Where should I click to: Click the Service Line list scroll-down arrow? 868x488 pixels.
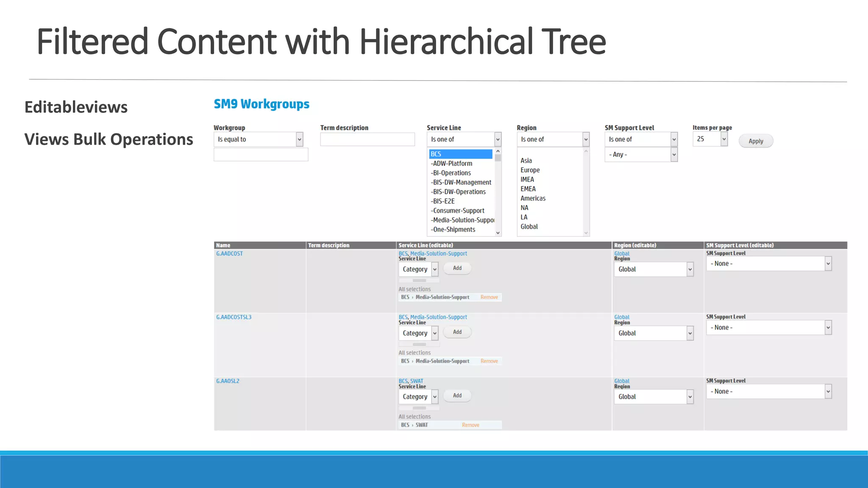coord(498,233)
